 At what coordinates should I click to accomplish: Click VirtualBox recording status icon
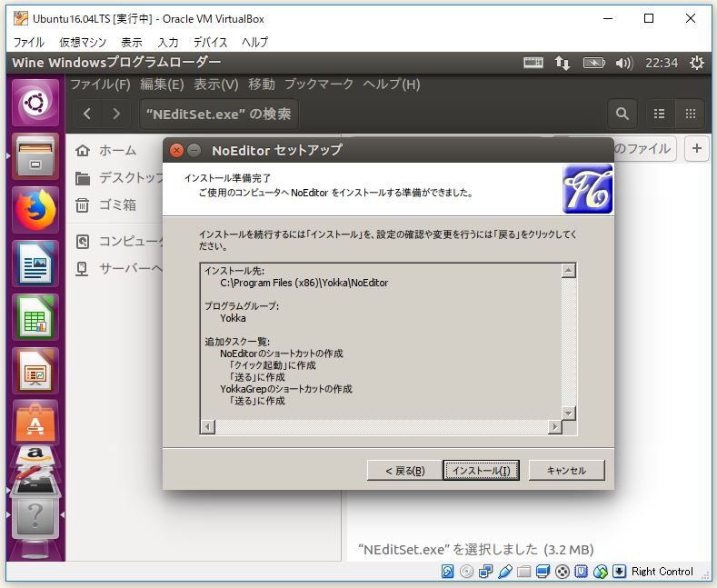tap(562, 571)
